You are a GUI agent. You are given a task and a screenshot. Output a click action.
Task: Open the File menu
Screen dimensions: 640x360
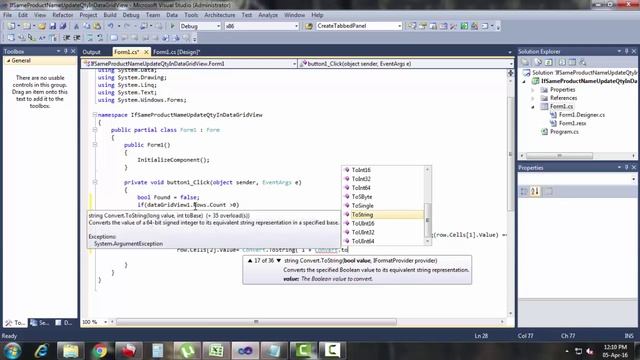pyautogui.click(x=7, y=15)
